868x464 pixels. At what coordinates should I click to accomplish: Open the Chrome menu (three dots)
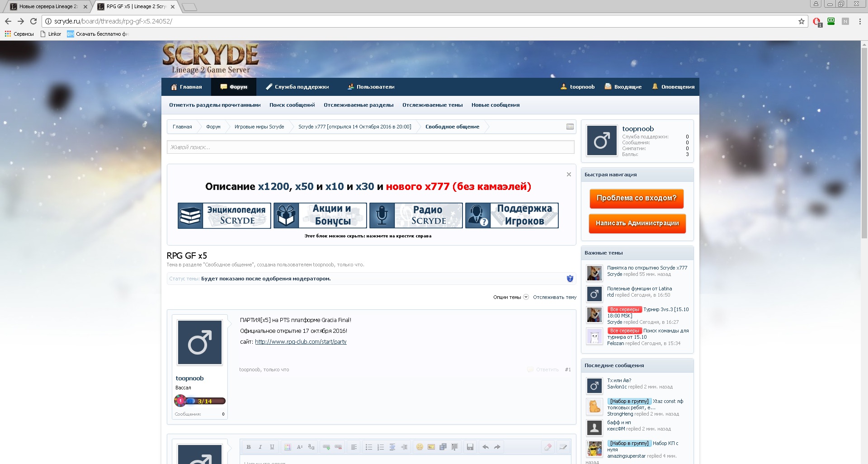860,21
